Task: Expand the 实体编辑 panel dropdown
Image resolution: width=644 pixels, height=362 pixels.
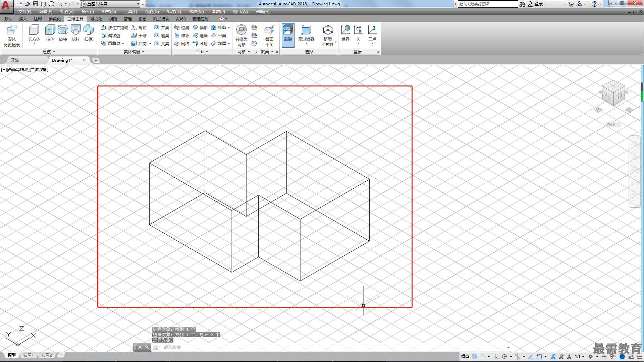Action: pyautogui.click(x=134, y=52)
